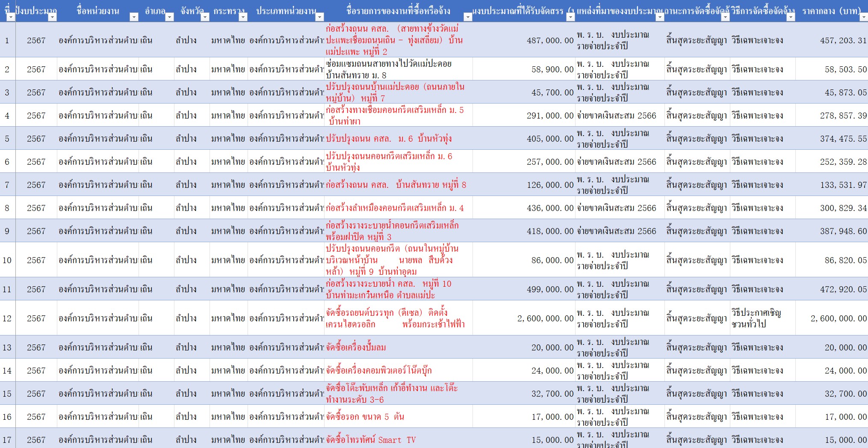
Task: Select row number 12
Action: pyautogui.click(x=8, y=318)
